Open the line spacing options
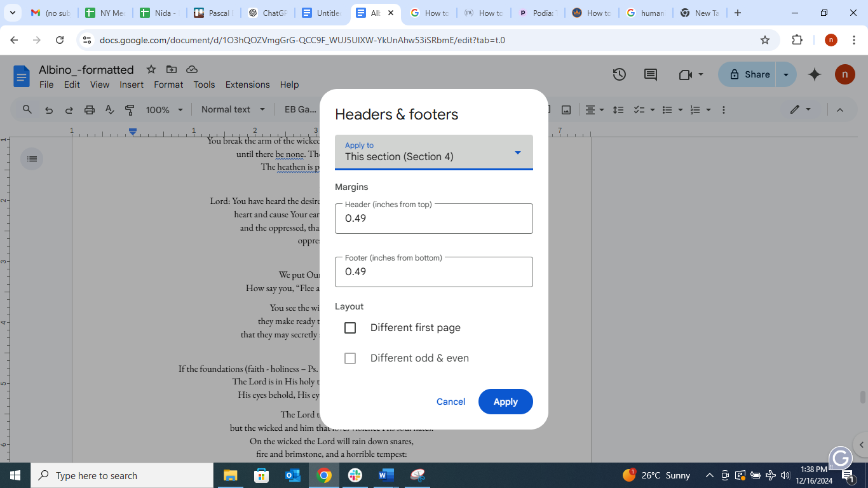The image size is (868, 488). (618, 109)
